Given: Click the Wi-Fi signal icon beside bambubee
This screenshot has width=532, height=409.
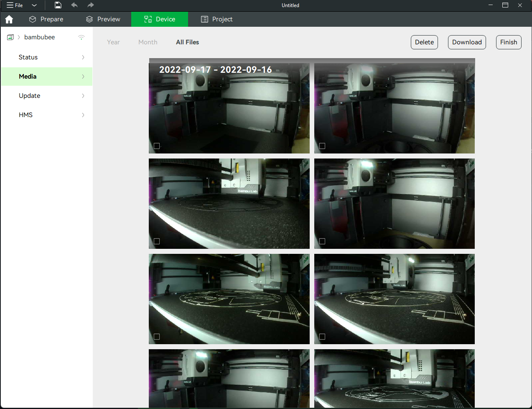Looking at the screenshot, I should 81,37.
